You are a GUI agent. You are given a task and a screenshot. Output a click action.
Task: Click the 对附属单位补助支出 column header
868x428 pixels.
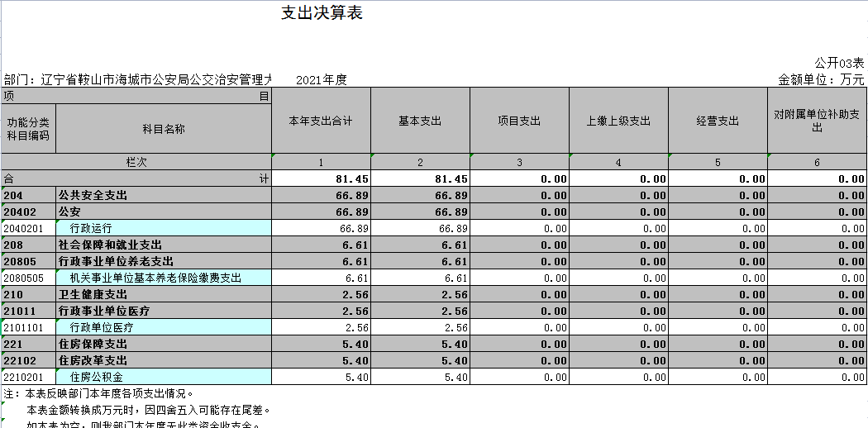point(817,121)
